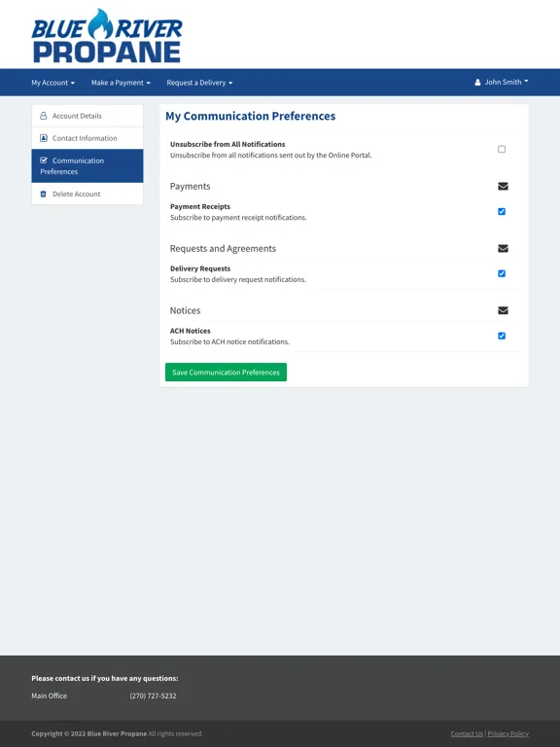Click the Payments section heading
560x747 pixels.
pyautogui.click(x=190, y=187)
